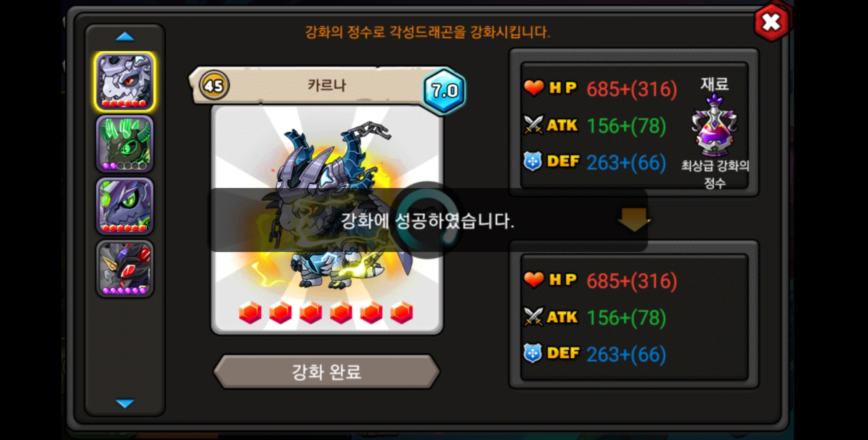868x440 pixels.
Task: Select the purple dragon with green eye
Action: coord(125,206)
